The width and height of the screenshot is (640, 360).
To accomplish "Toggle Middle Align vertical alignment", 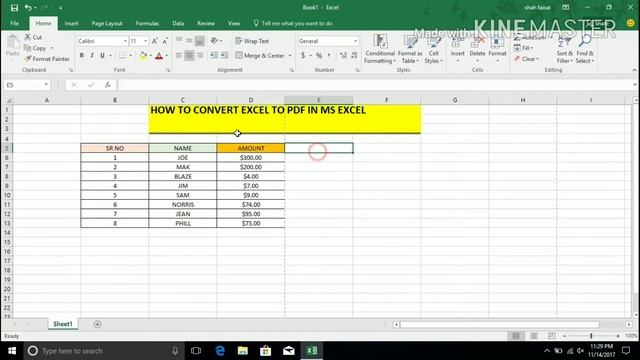I will point(189,41).
